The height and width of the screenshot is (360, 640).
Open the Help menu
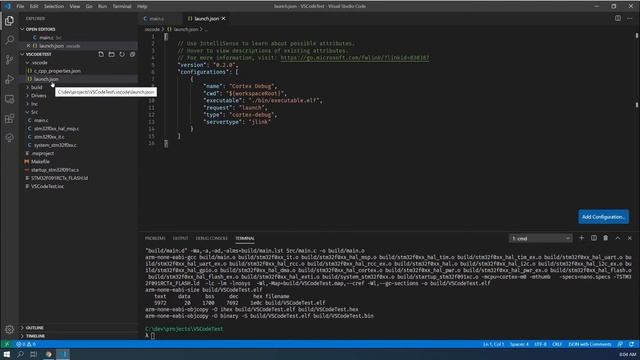(142, 6)
